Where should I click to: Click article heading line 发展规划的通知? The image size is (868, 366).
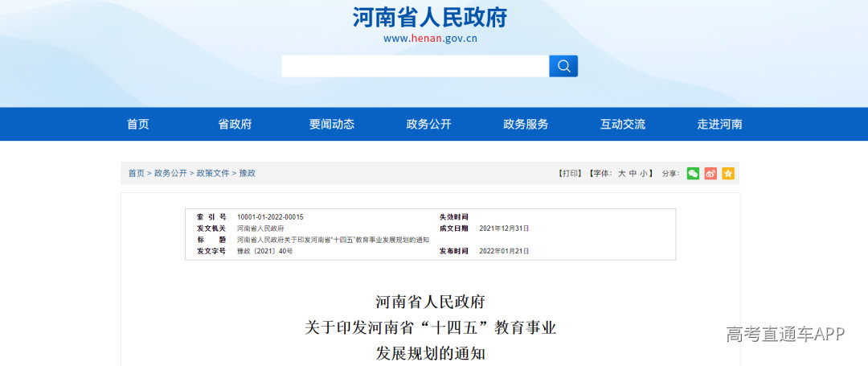coord(430,353)
